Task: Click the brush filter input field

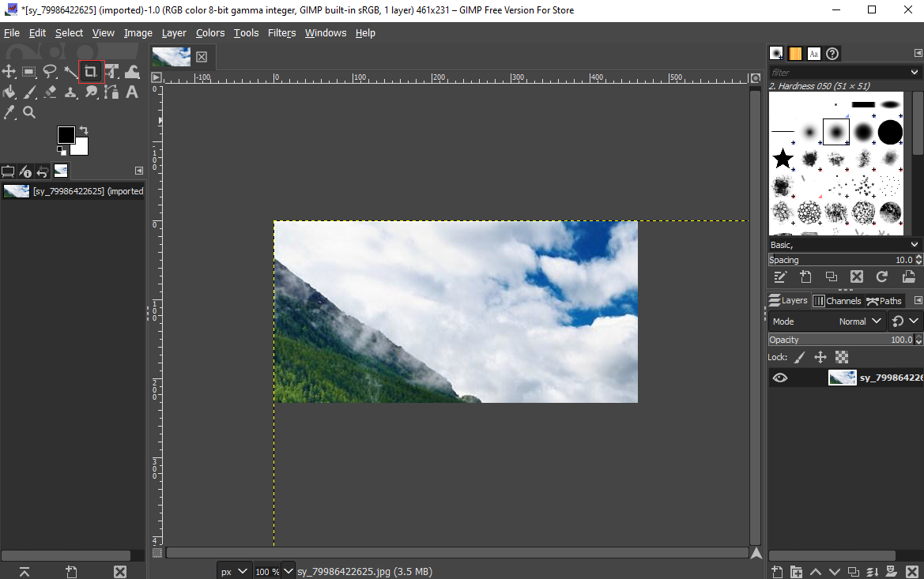Action: (x=838, y=73)
